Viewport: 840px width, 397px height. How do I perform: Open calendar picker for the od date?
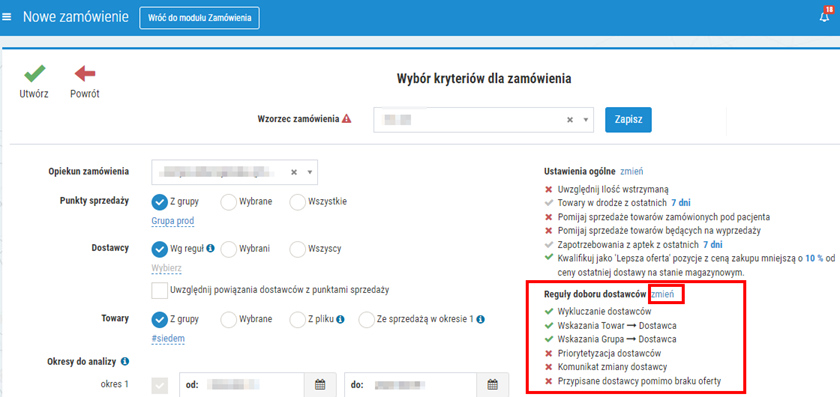320,385
